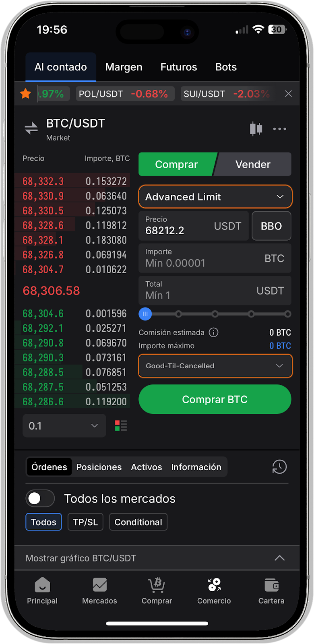
Task: Open the candlestick chart icon
Action: click(256, 129)
